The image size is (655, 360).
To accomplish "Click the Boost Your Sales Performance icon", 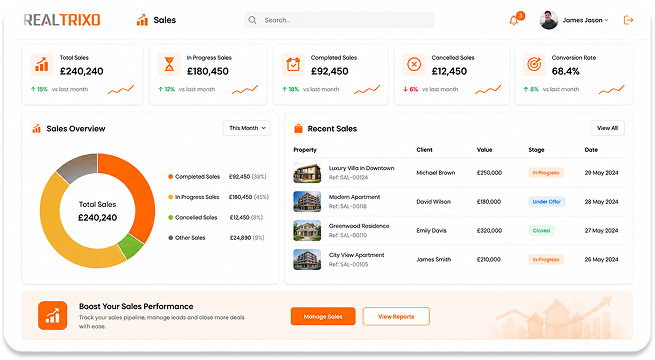I will point(53,315).
